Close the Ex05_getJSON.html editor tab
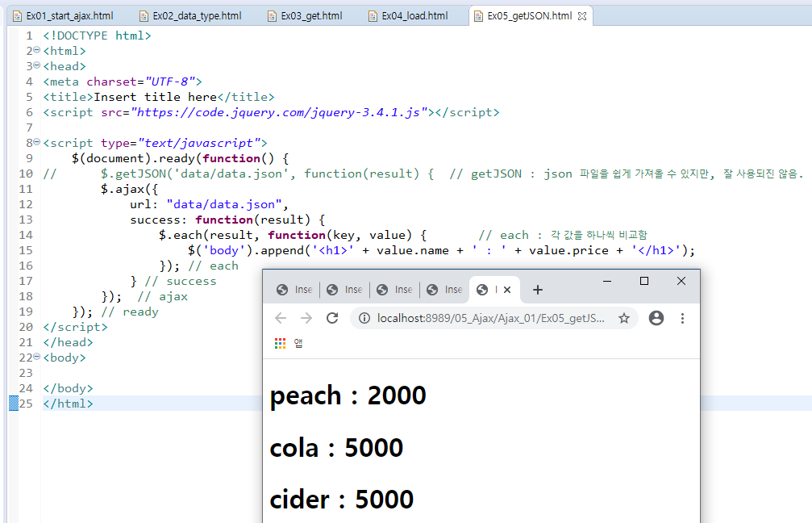 click(x=582, y=16)
